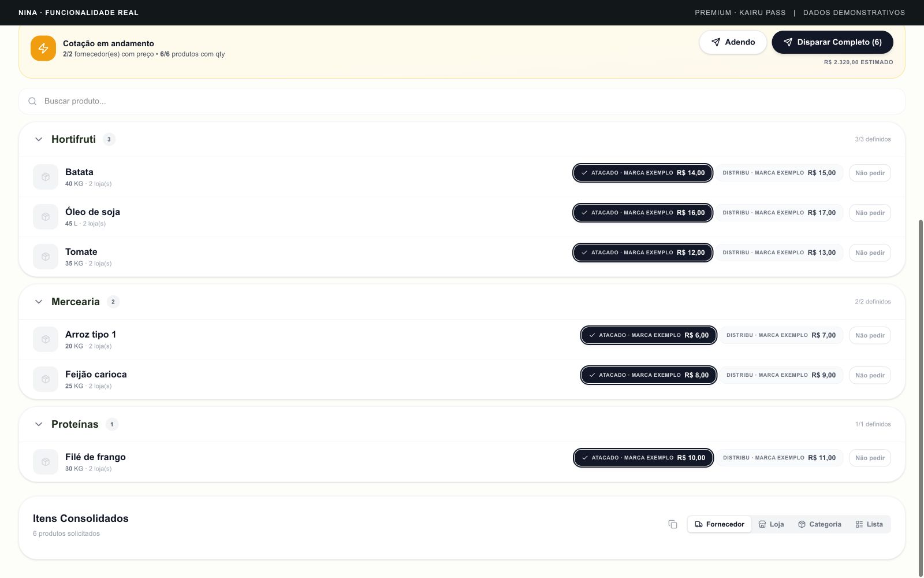Click the Tomate product package icon

click(x=46, y=257)
